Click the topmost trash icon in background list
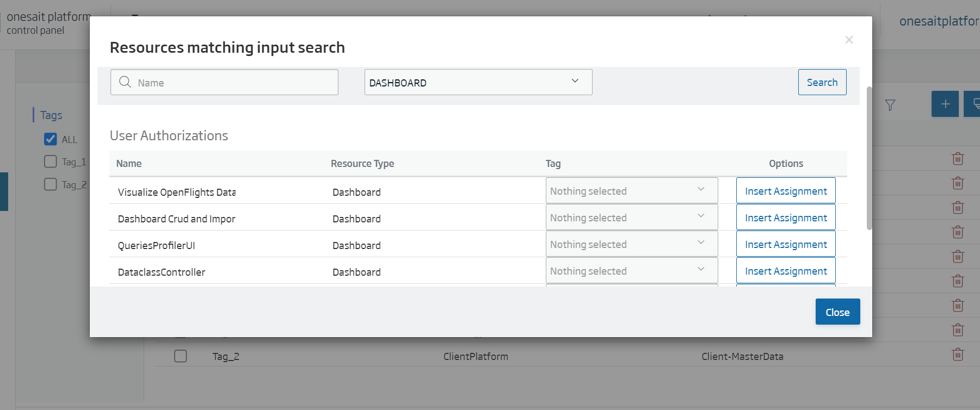This screenshot has height=410, width=980. (x=958, y=159)
